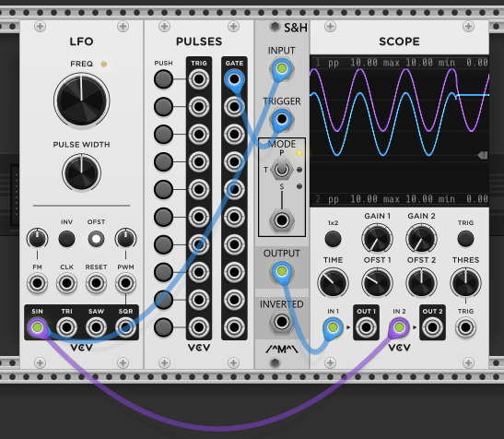504x439 pixels.
Task: Click the LFO FM input jack
Action: (37, 283)
